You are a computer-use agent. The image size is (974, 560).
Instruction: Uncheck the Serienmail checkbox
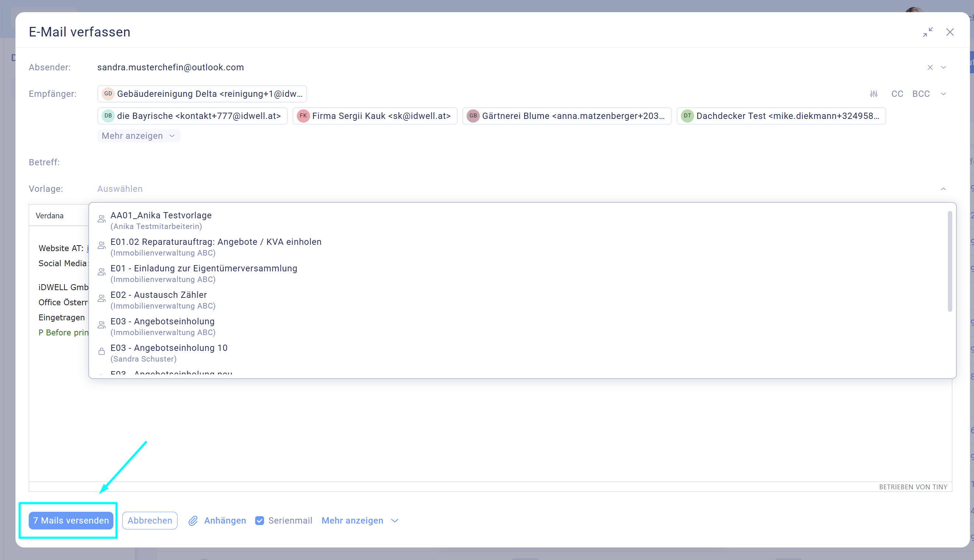click(x=260, y=520)
